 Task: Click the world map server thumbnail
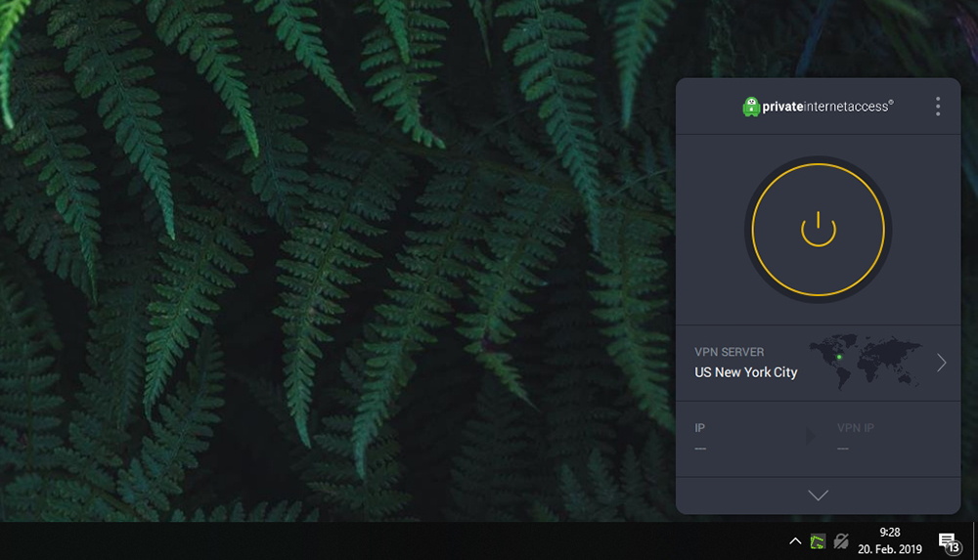point(866,362)
